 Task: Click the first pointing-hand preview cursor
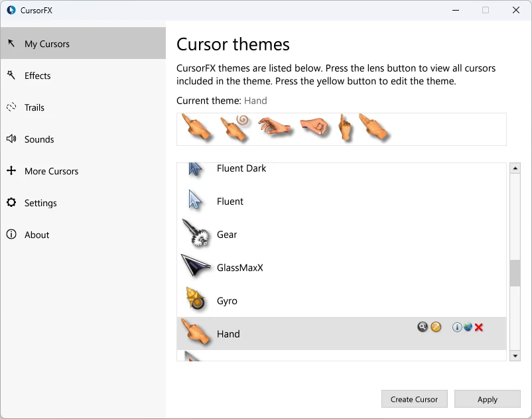(x=197, y=127)
